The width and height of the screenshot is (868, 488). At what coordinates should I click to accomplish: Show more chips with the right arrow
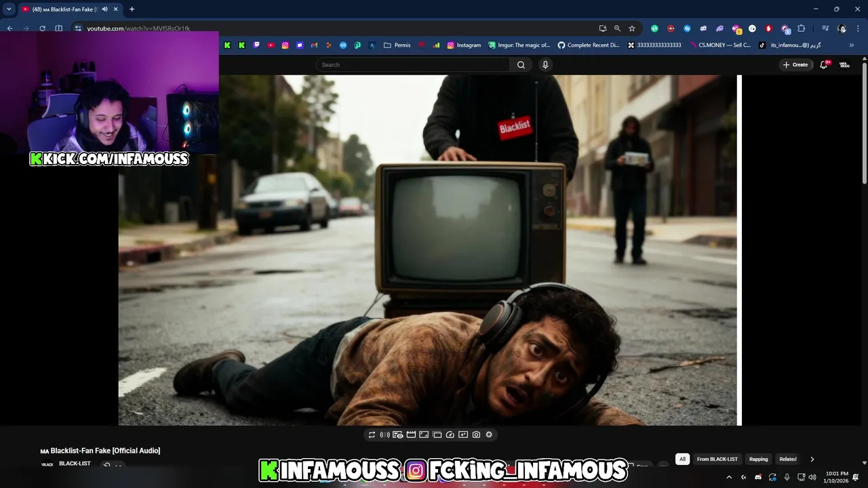pyautogui.click(x=812, y=459)
